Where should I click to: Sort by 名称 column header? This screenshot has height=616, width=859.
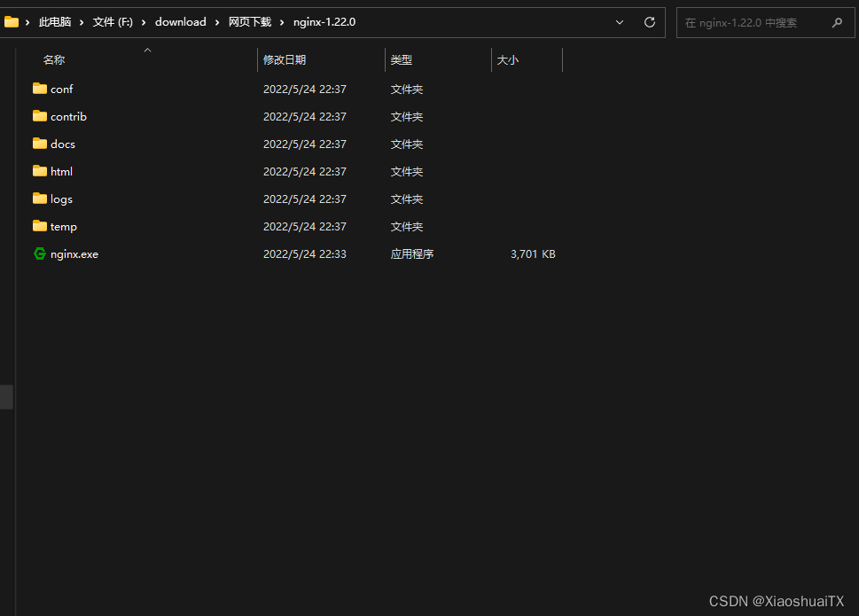tap(54, 59)
